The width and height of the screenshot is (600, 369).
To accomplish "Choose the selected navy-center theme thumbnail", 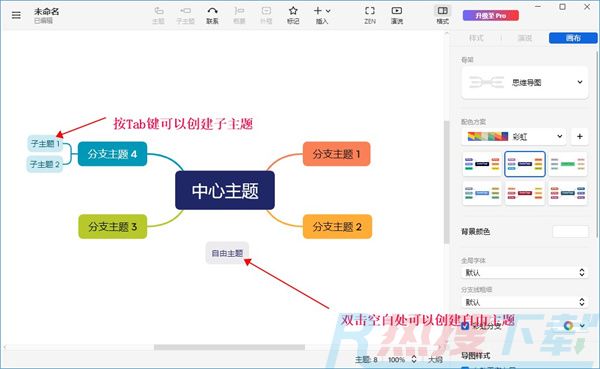I will [525, 164].
